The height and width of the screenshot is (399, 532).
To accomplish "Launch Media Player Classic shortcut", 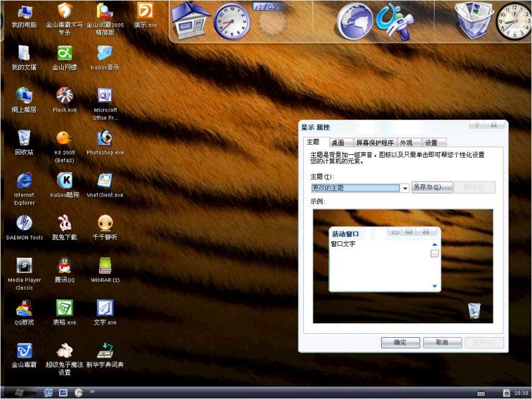I will tap(25, 266).
